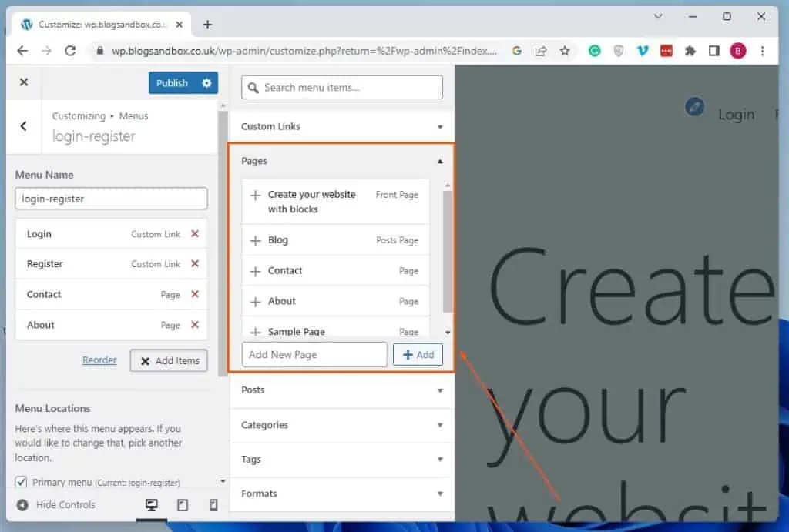Toggle Hide Controls at the bottom
This screenshot has width=789, height=532.
[x=55, y=504]
